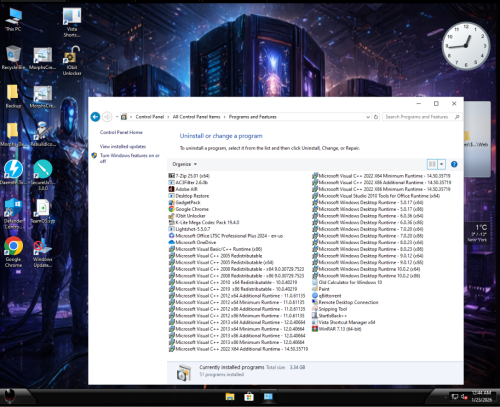The height and width of the screenshot is (407, 500).
Task: Select AC3Filter 2.6.0b entry
Action: [188, 182]
